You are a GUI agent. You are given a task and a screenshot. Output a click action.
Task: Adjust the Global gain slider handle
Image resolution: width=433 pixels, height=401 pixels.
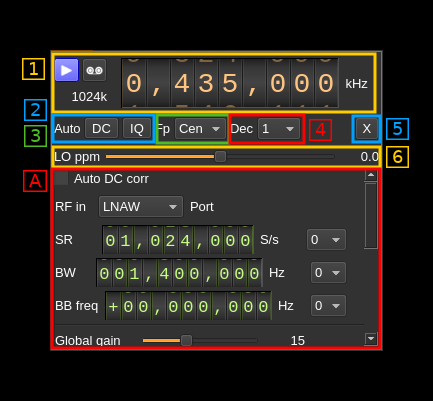coord(186,340)
